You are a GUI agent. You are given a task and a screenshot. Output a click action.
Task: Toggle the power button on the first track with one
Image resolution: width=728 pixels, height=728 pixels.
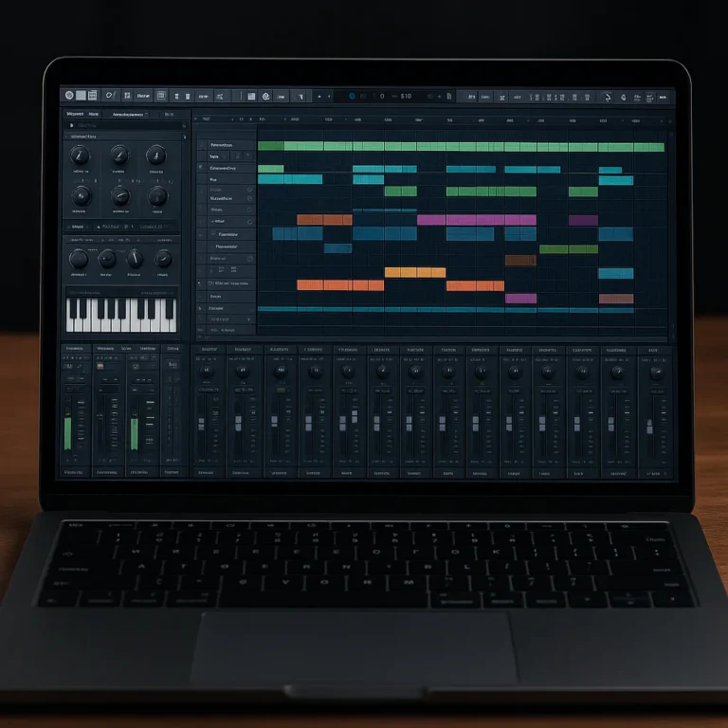(249, 190)
